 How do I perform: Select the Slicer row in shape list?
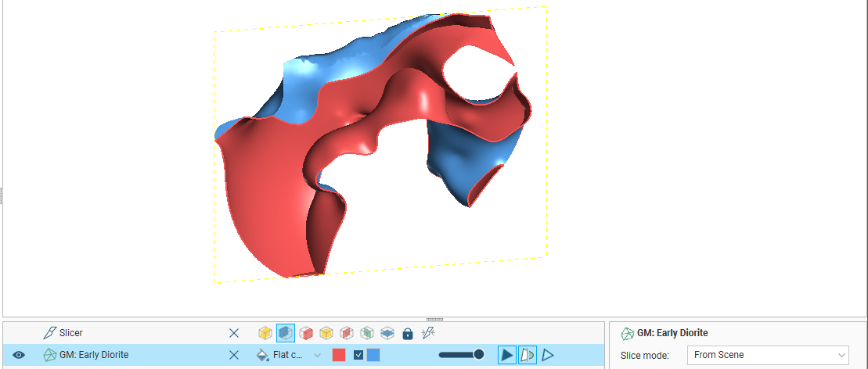point(117,333)
